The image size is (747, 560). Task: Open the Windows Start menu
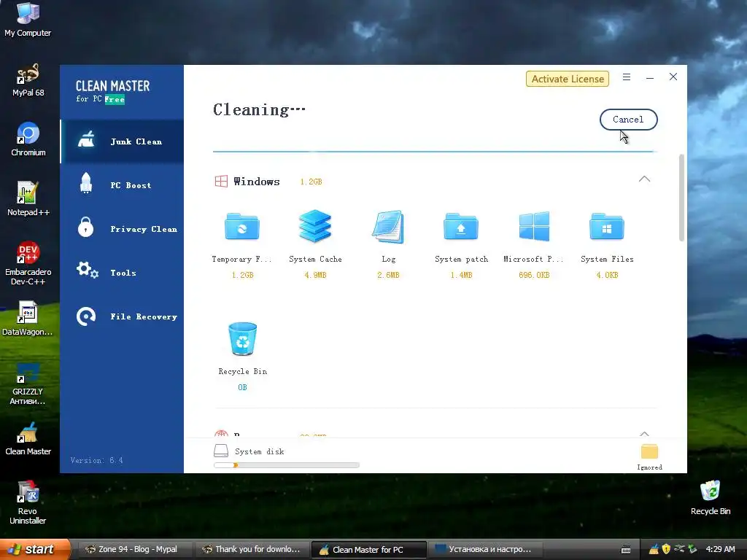pyautogui.click(x=34, y=549)
